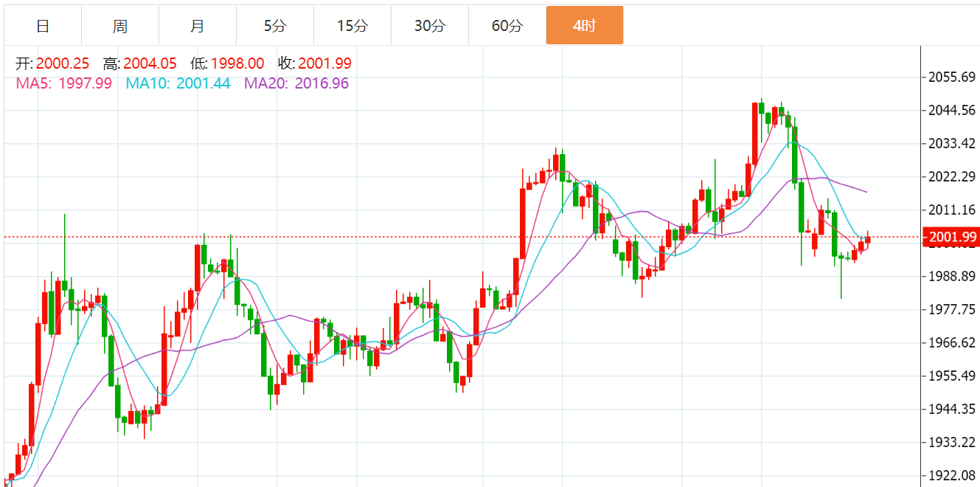Click the high price value 高:2004.05
The width and height of the screenshot is (980, 487).
pos(140,64)
